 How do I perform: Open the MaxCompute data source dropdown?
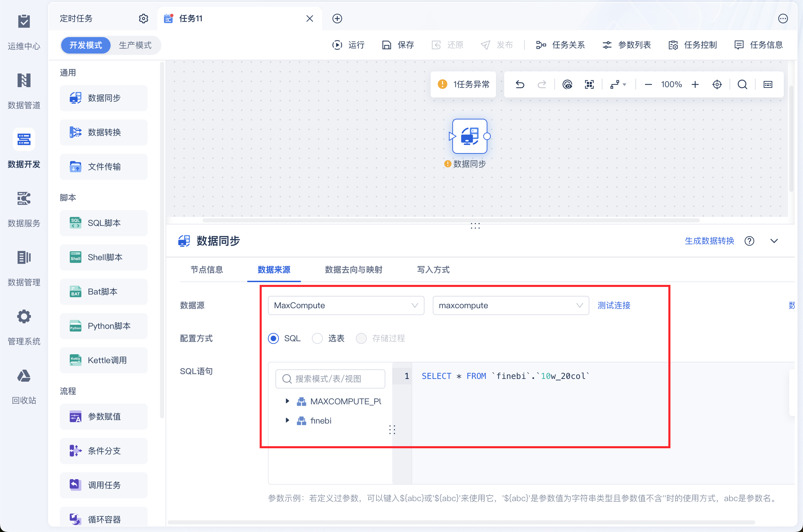(x=346, y=305)
